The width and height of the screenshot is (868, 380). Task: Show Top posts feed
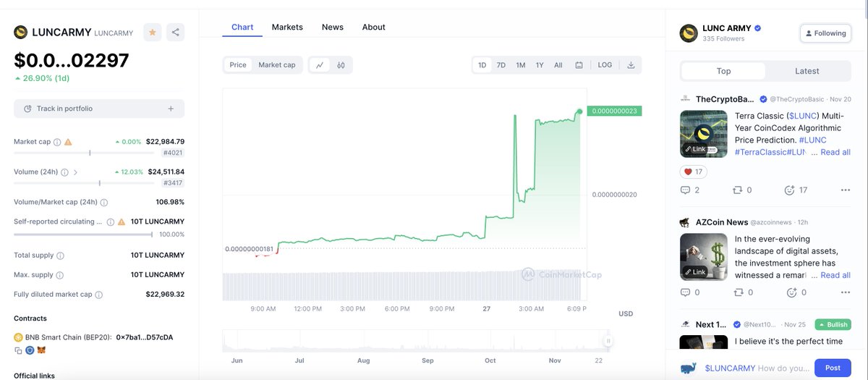pos(723,71)
